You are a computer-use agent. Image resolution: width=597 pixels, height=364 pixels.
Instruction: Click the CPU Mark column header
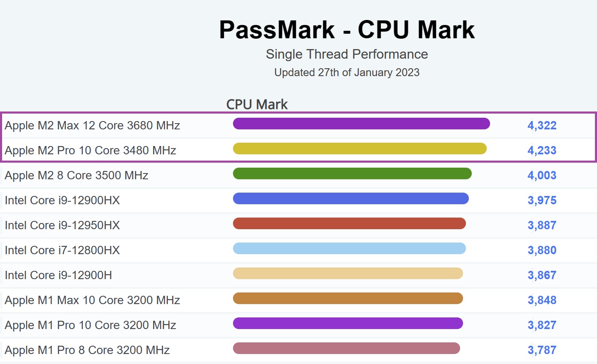pos(257,104)
